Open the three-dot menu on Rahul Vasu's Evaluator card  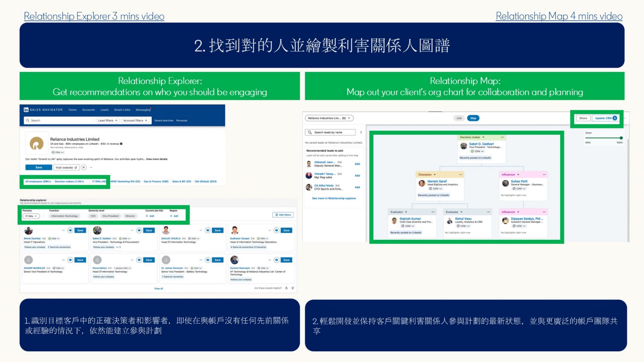[x=488, y=212]
